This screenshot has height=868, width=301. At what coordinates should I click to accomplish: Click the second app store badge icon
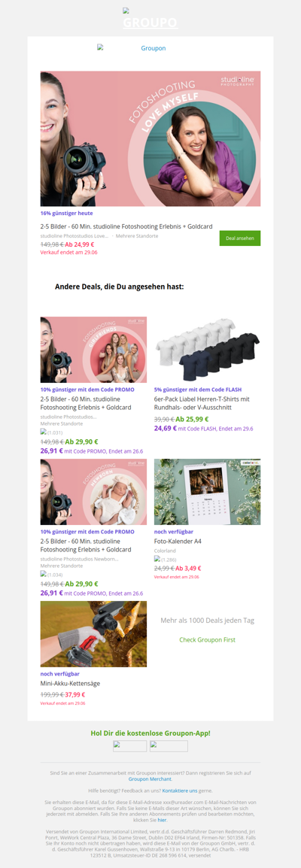(x=169, y=745)
